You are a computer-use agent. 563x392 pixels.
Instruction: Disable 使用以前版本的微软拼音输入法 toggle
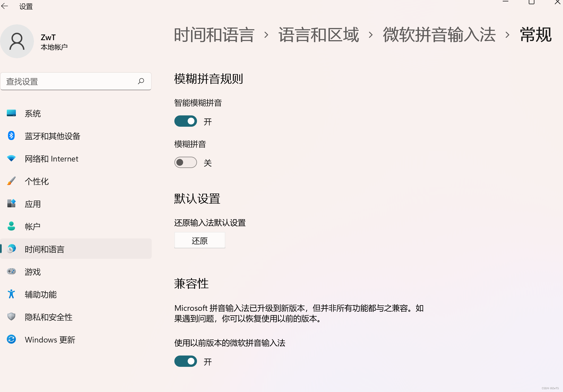click(x=186, y=361)
